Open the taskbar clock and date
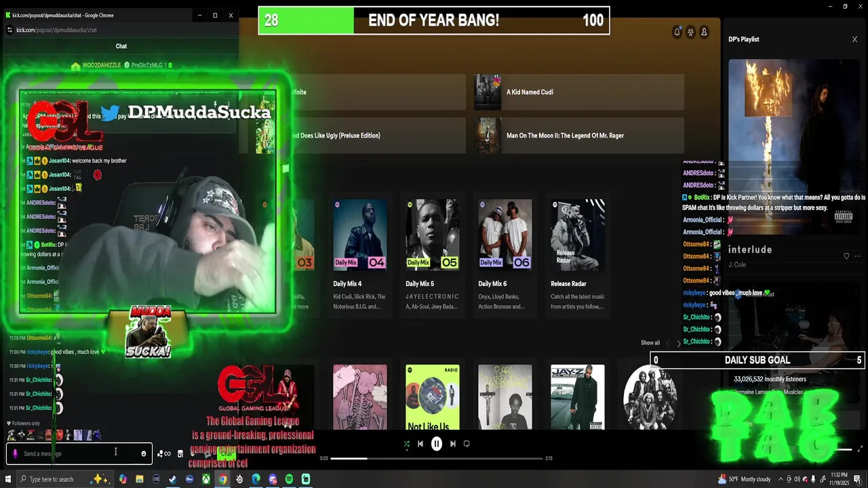Screen dimensions: 868x488 [x=838, y=479]
